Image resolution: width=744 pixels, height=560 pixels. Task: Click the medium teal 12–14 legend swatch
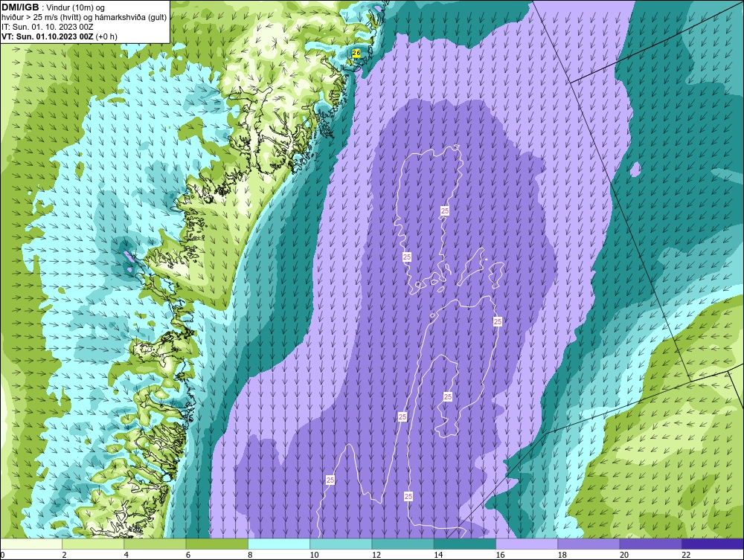point(403,544)
